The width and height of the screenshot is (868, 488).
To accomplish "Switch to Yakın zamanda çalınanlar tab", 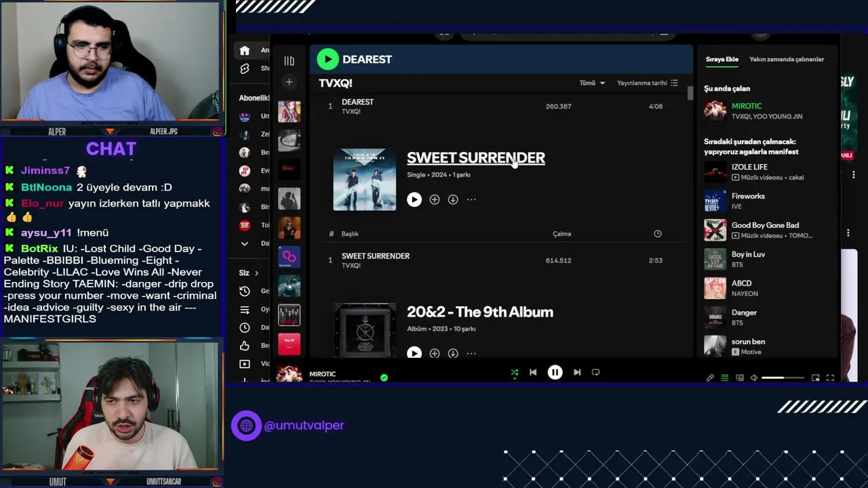I will tap(787, 59).
